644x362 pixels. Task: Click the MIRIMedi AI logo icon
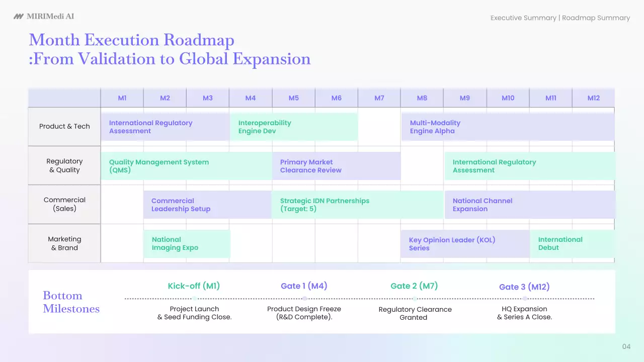[x=19, y=17]
